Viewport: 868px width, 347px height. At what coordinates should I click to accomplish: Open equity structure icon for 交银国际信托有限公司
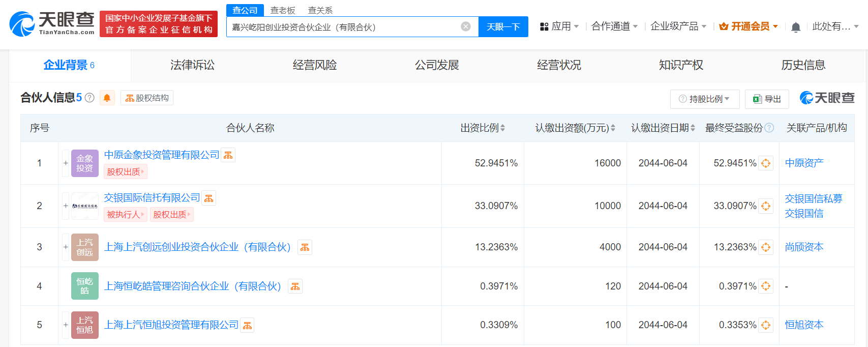click(209, 198)
